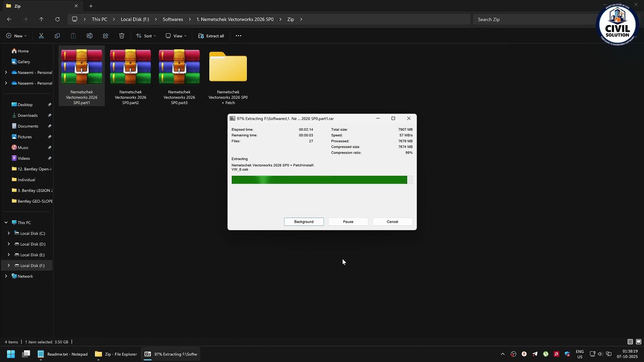
Task: Close the Zip tab
Action: pos(76,6)
